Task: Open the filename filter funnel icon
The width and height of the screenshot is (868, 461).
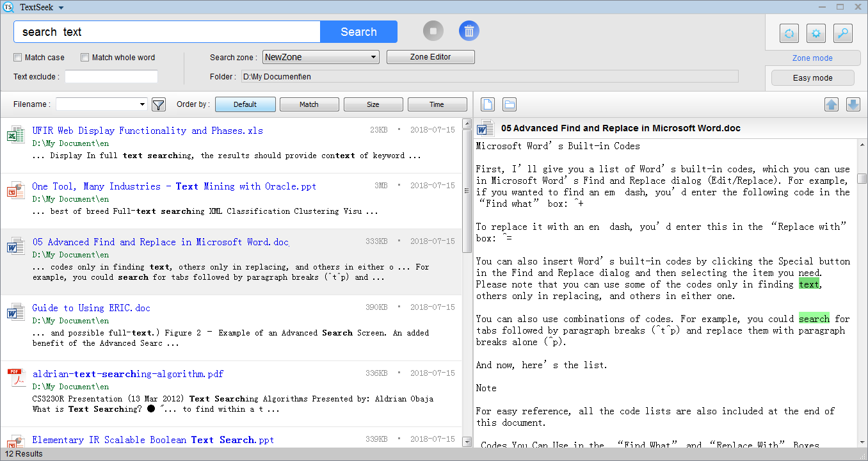Action: click(x=158, y=104)
